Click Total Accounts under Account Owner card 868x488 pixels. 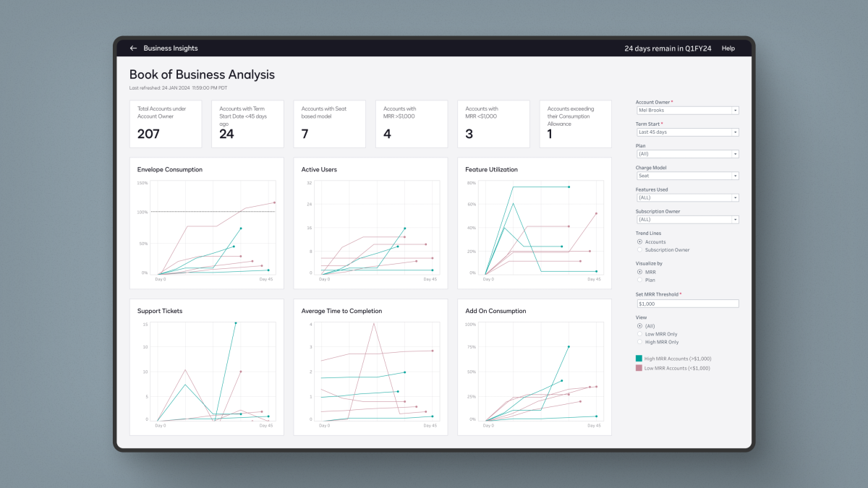(x=166, y=124)
